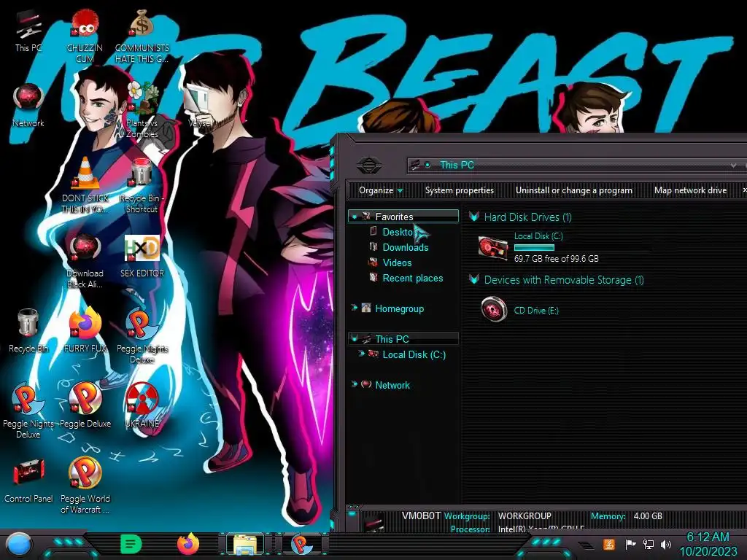Launch the HxD SEX EDITOR shortcut
747x560 pixels.
[142, 256]
